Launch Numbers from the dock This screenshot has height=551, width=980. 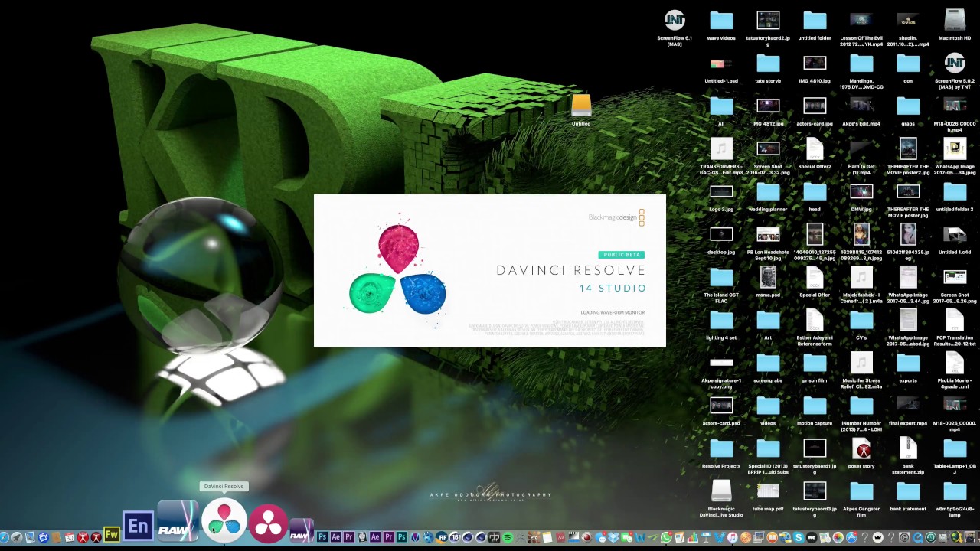tap(693, 538)
